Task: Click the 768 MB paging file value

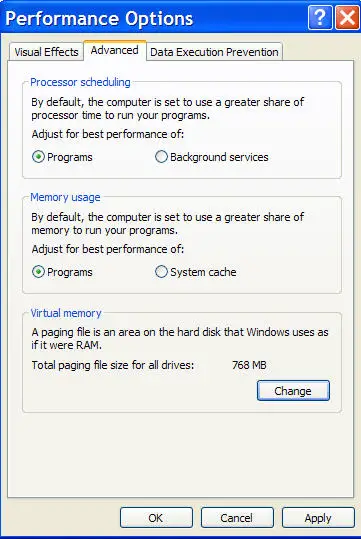Action: click(249, 365)
